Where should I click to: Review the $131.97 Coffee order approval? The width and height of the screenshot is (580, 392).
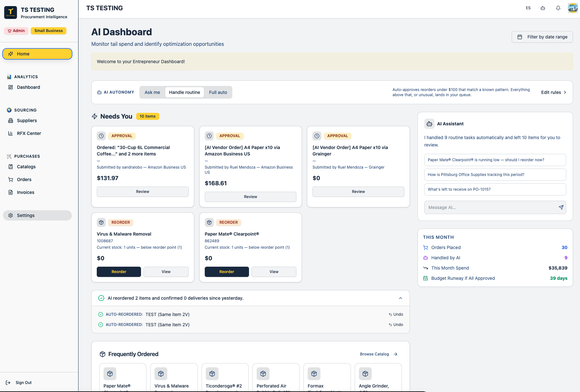pos(143,192)
